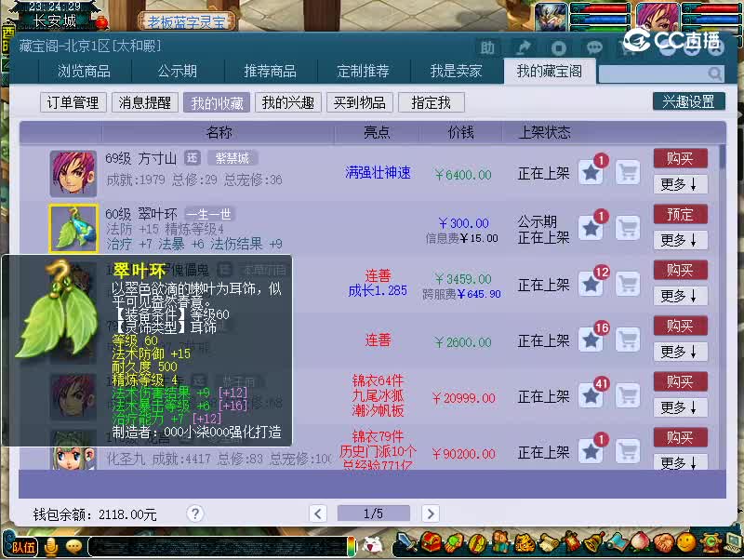Go to the previous page arrow
744x560 pixels.
pyautogui.click(x=317, y=513)
